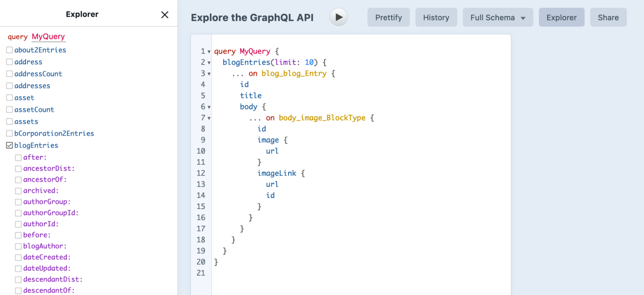Viewport: 644px width, 295px height.
Task: Enable the assetCount field
Action: pyautogui.click(x=9, y=109)
